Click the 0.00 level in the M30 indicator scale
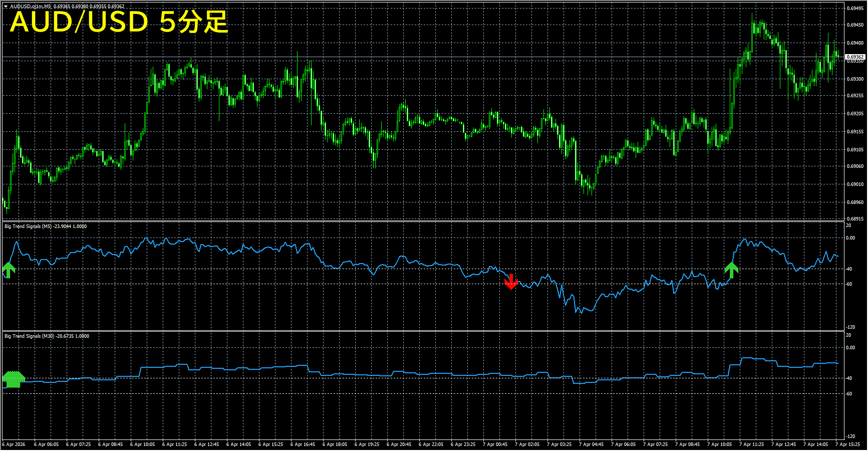Image resolution: width=868 pixels, height=451 pixels. [x=850, y=348]
